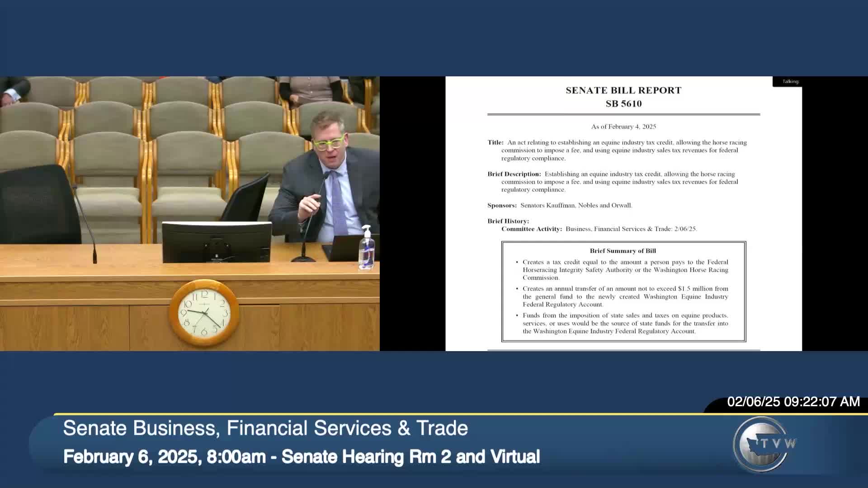Click the "SENATE BILL REPORT" heading
868x488 pixels.
pyautogui.click(x=623, y=90)
